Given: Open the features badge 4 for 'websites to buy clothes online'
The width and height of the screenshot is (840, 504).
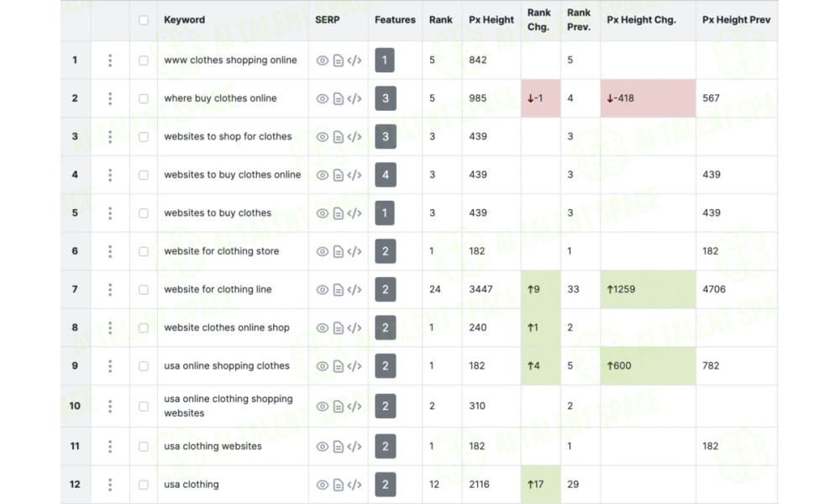Looking at the screenshot, I should point(386,175).
